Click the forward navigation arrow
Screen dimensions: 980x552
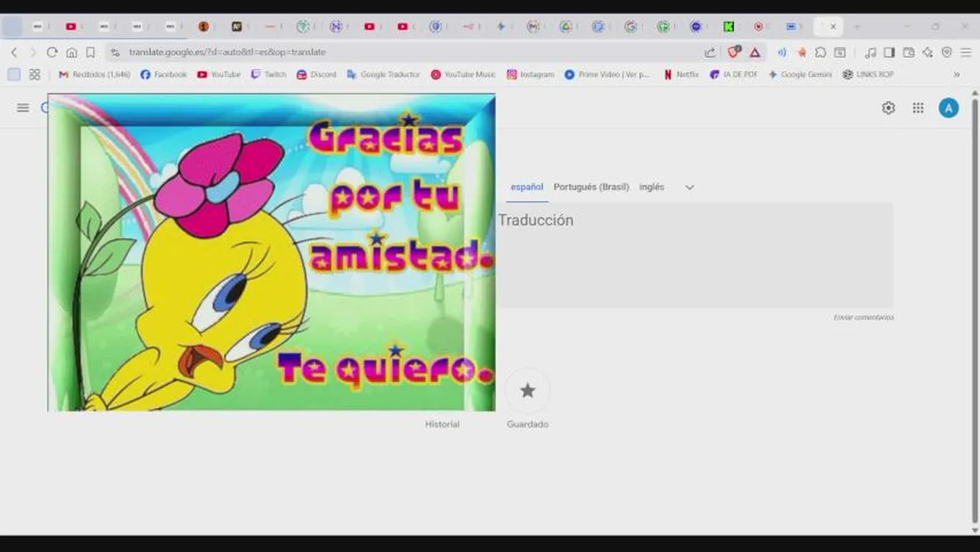pyautogui.click(x=32, y=52)
